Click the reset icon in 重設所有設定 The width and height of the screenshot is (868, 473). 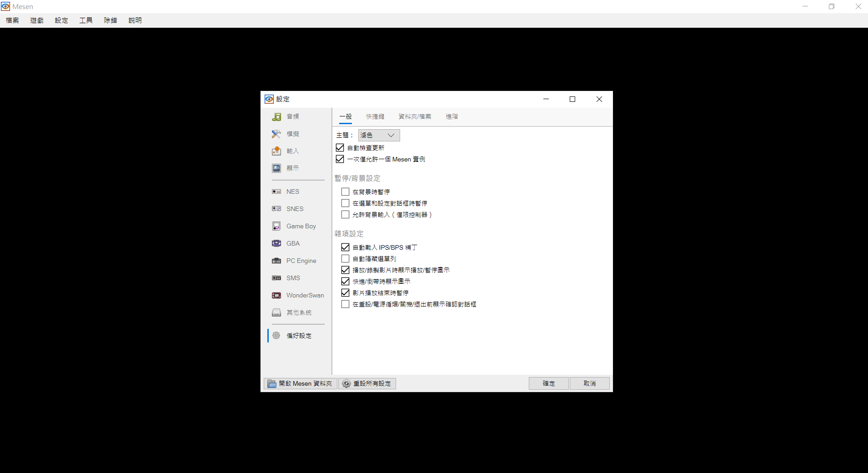tap(346, 384)
